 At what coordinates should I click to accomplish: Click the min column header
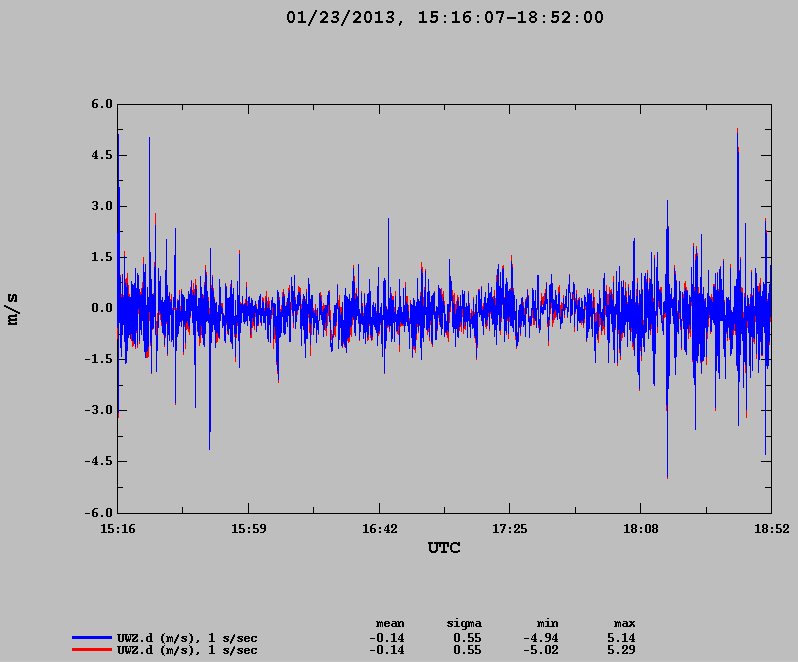[547, 623]
